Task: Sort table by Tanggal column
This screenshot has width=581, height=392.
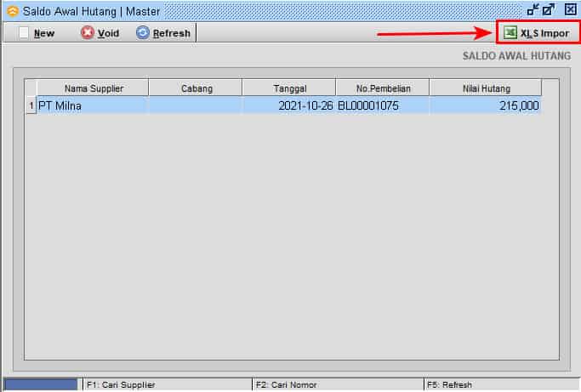Action: (x=289, y=88)
